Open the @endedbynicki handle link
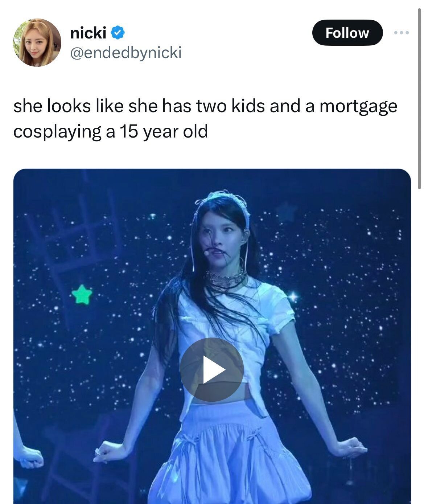This screenshot has width=424, height=504. (x=125, y=53)
